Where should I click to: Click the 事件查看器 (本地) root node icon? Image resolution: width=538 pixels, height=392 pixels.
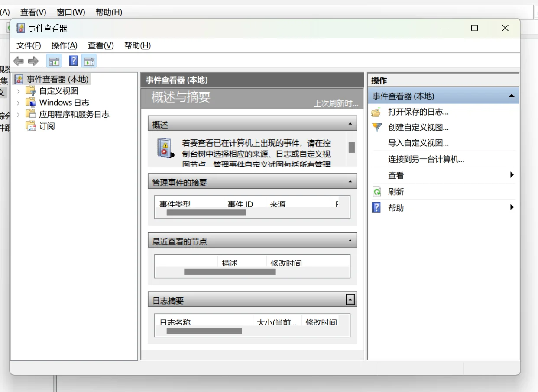pyautogui.click(x=19, y=79)
